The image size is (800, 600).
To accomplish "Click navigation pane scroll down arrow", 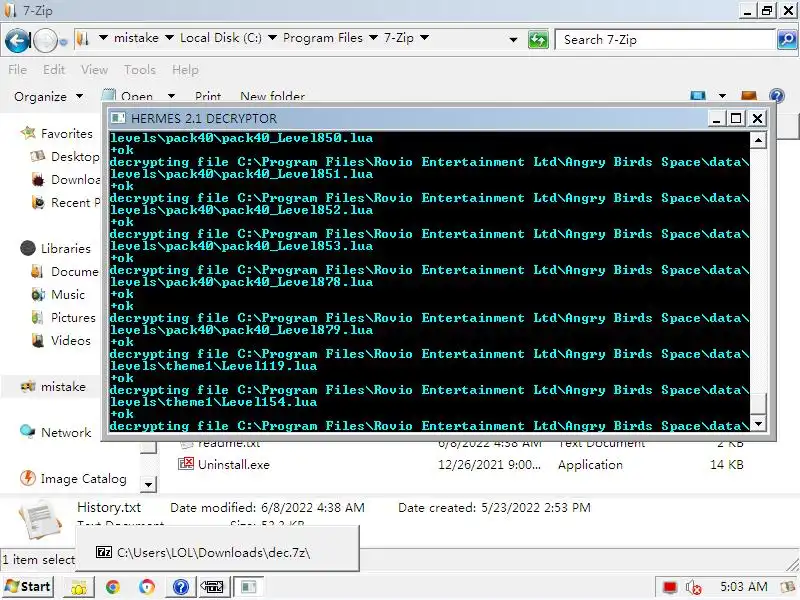I will [148, 484].
